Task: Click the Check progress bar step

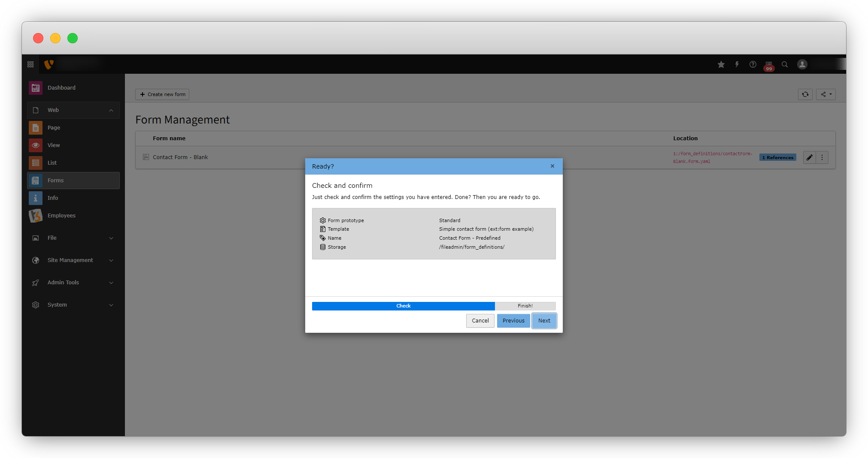Action: [403, 306]
